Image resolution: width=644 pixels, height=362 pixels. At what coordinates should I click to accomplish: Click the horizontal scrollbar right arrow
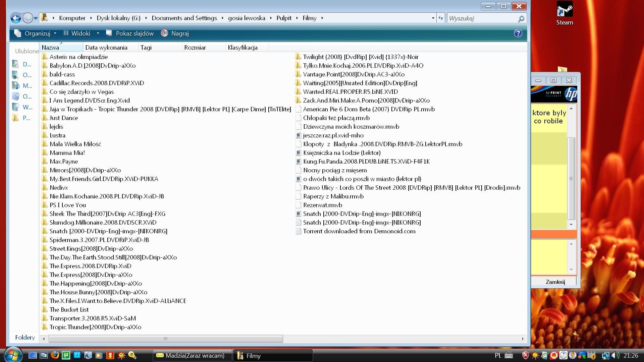click(523, 339)
